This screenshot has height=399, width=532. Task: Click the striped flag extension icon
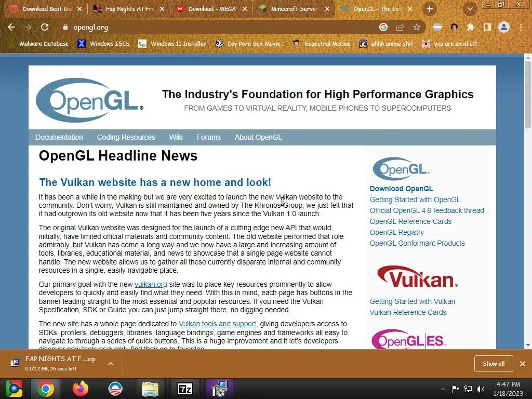tap(437, 27)
